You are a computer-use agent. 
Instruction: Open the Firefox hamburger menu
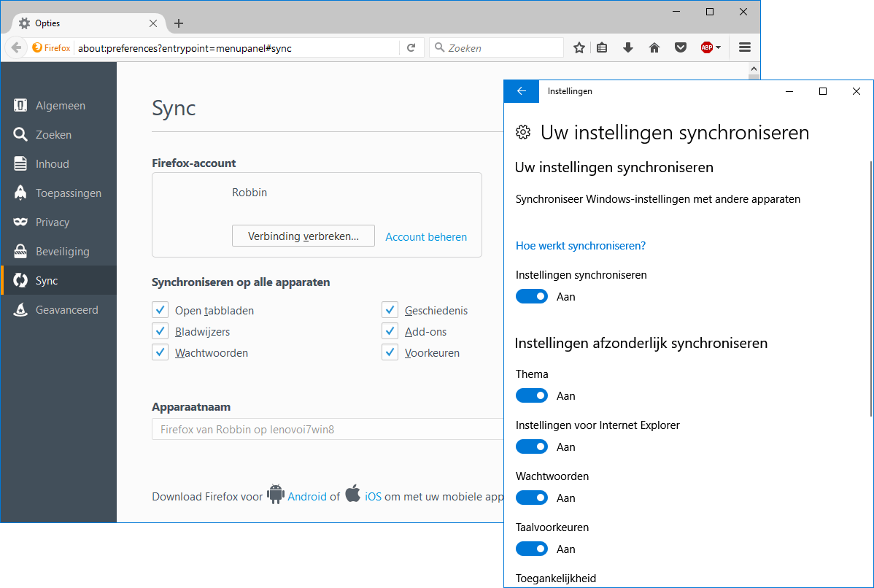pos(745,47)
